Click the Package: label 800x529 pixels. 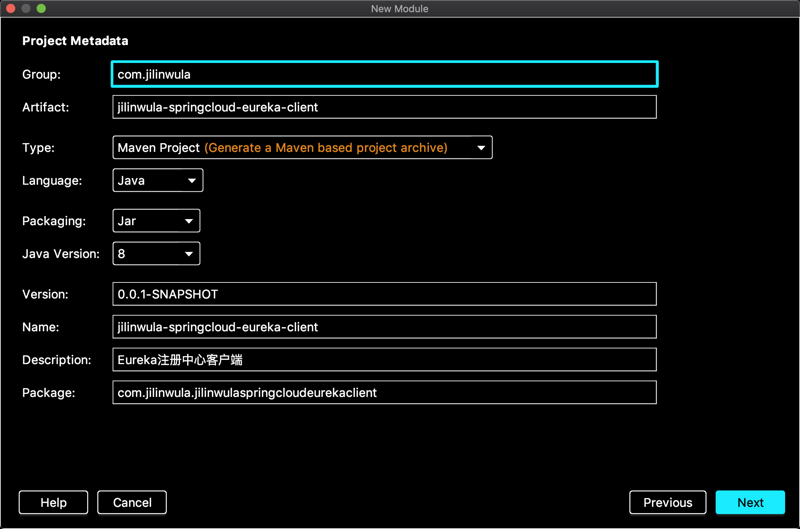pyautogui.click(x=48, y=393)
